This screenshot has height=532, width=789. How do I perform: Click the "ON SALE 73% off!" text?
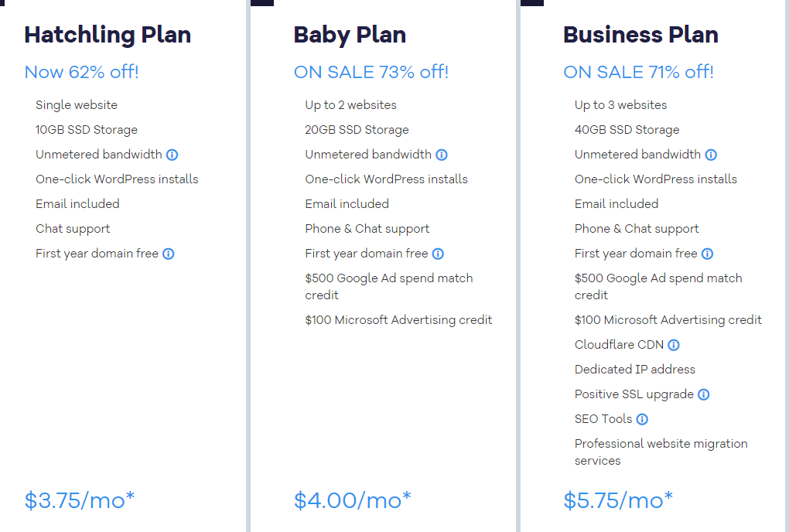371,73
